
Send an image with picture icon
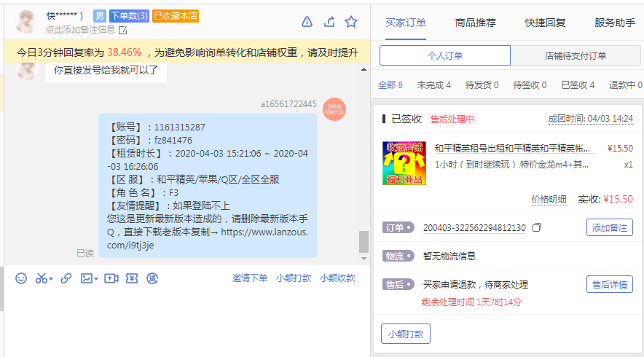pos(87,278)
